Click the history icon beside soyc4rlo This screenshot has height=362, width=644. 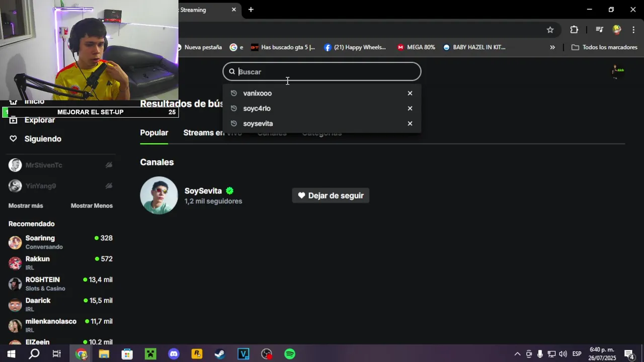[233, 108]
